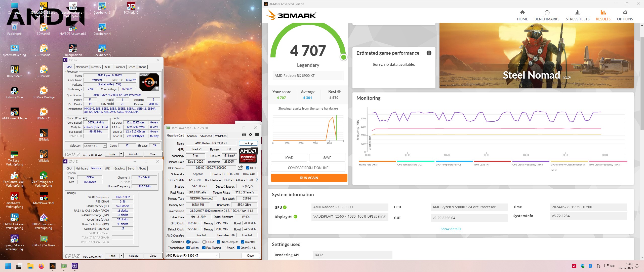The image size is (644, 272).
Task: Open AMD Ryzen Master desktop icon
Action: [x=15, y=114]
